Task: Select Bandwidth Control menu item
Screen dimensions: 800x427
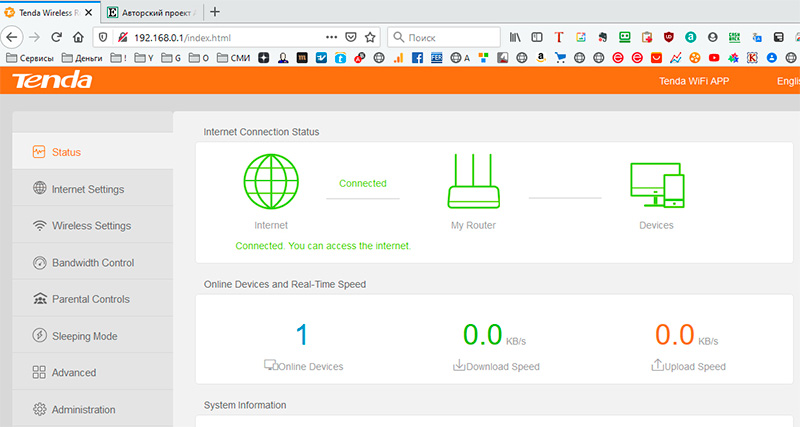Action: 92,263
